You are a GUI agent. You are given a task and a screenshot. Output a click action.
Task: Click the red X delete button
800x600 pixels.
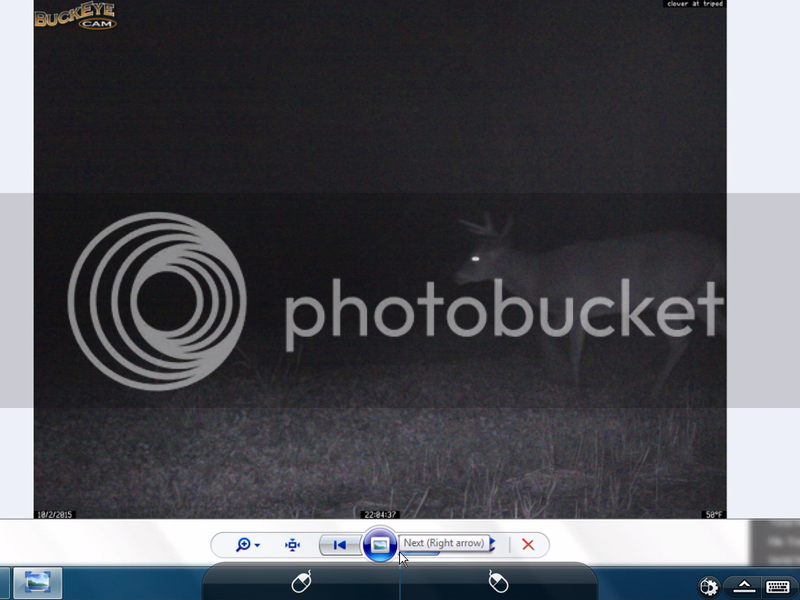pos(528,544)
